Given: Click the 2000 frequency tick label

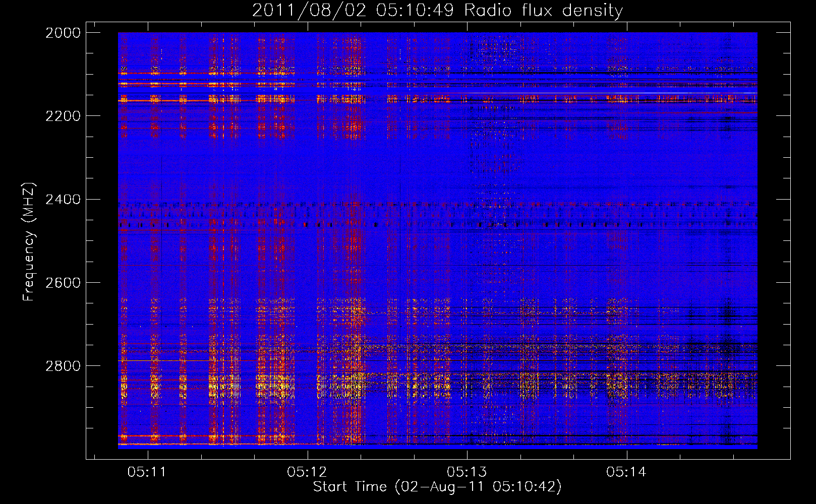Looking at the screenshot, I should (x=63, y=33).
